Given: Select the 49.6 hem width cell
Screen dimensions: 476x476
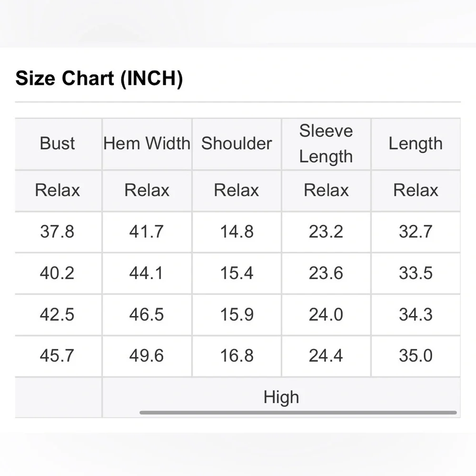Looking at the screenshot, I should tap(147, 356).
